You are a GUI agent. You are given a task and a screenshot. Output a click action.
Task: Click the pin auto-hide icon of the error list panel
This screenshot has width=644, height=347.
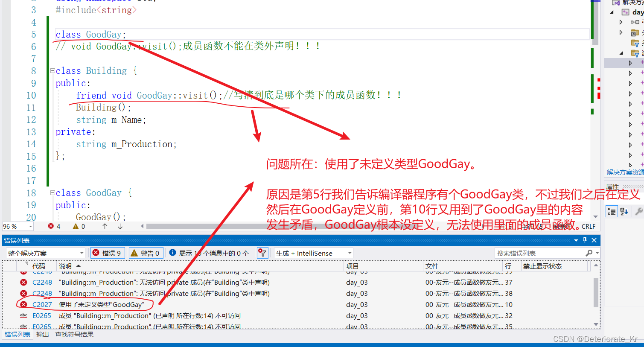(x=585, y=240)
